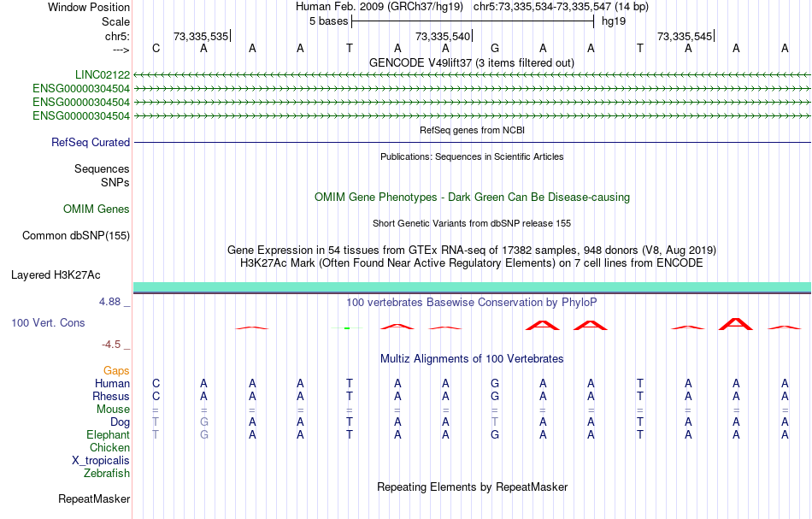Click Short Genetic Variants from dbSNP title
This screenshot has height=519, width=812.
[x=472, y=224]
